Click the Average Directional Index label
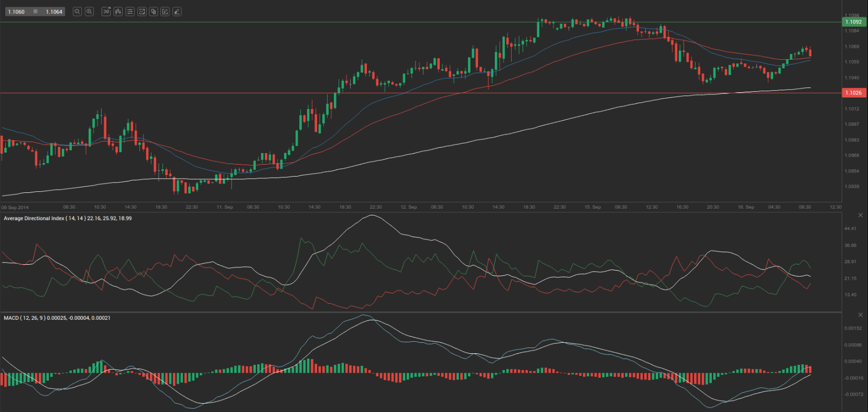868x412 pixels. coord(34,218)
